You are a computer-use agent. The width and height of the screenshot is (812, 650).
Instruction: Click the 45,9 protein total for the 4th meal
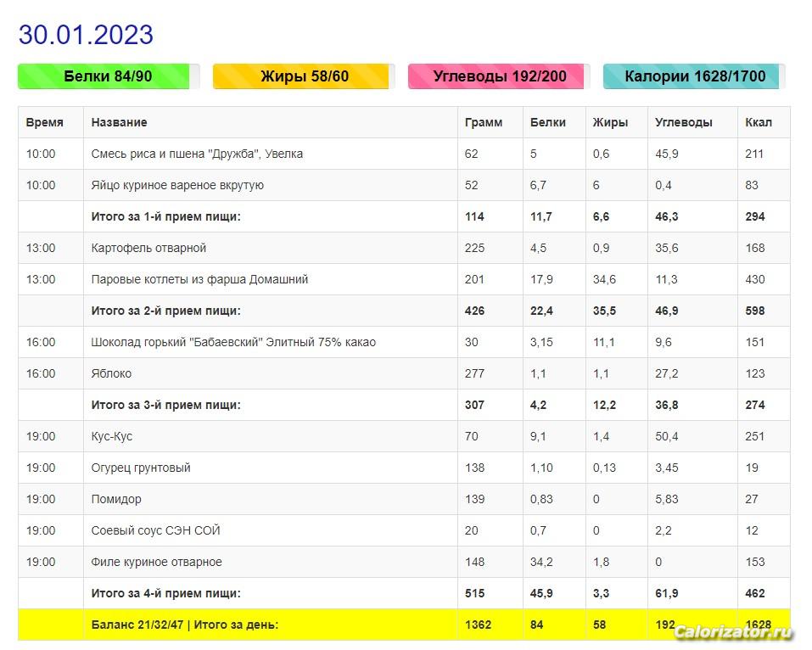coord(541,593)
